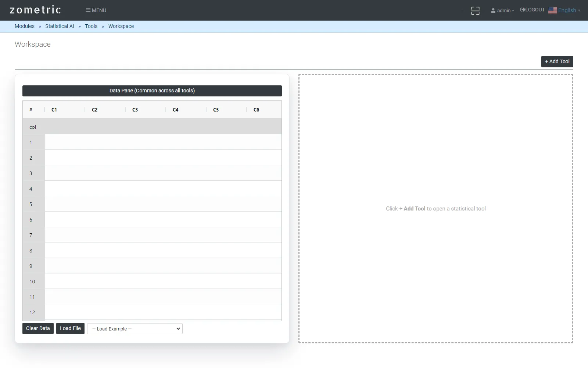
Task: Select row number 1
Action: [33, 142]
